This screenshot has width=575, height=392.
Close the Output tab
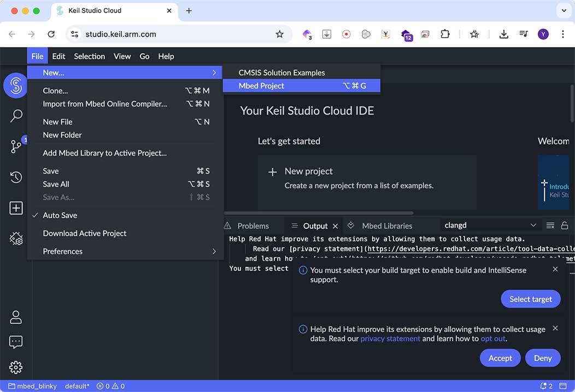[x=335, y=226]
